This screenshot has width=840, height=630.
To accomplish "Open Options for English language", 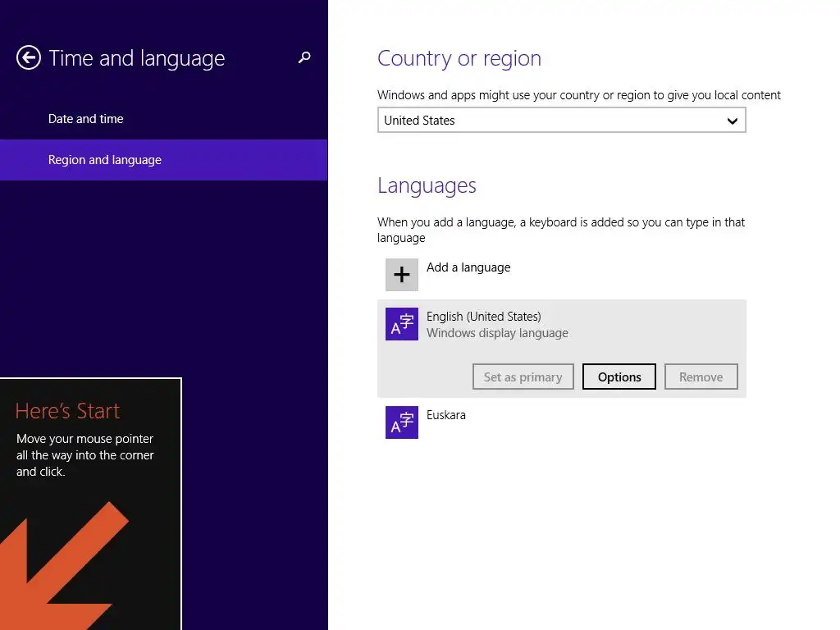I will 619,377.
